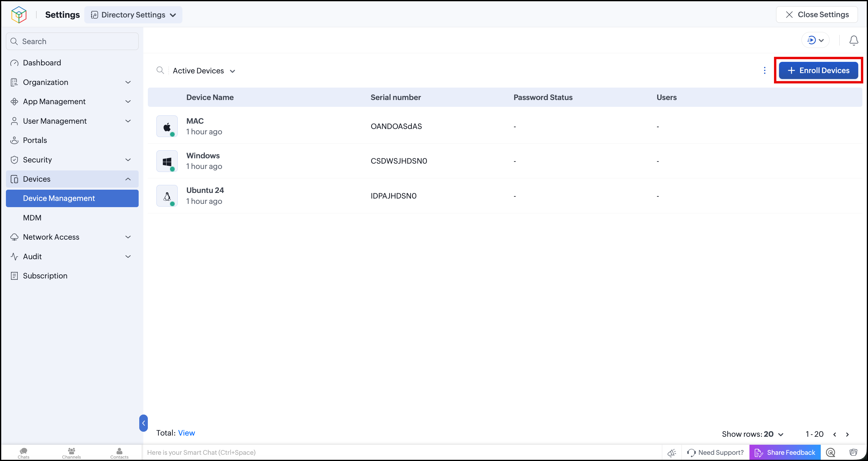Open Chats in bottom bar
This screenshot has width=868, height=461.
tap(23, 453)
